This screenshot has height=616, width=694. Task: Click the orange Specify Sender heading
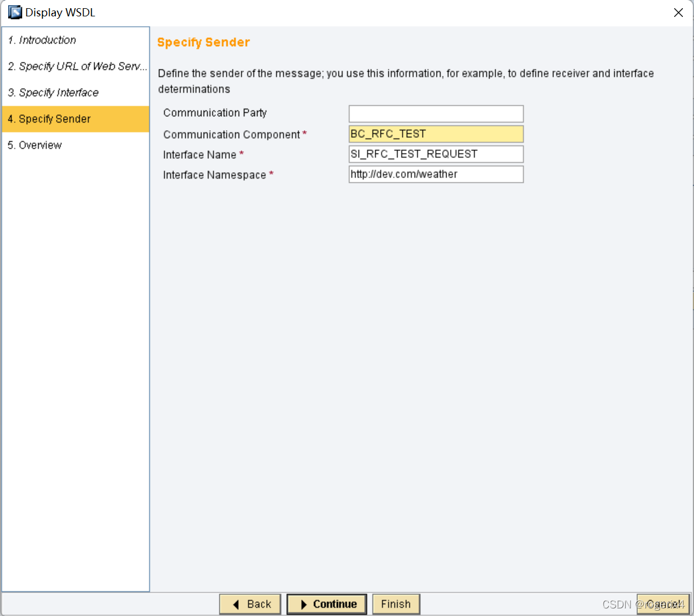click(x=203, y=43)
